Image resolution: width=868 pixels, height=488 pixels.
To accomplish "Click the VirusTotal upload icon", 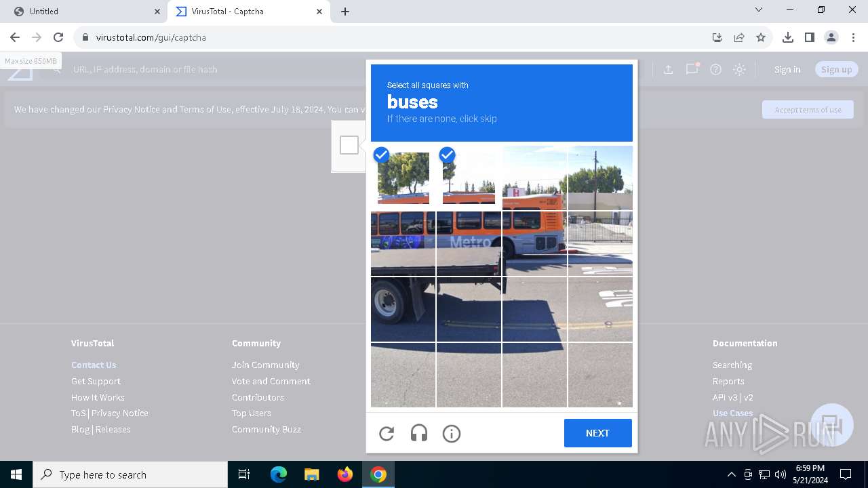I will [x=668, y=69].
